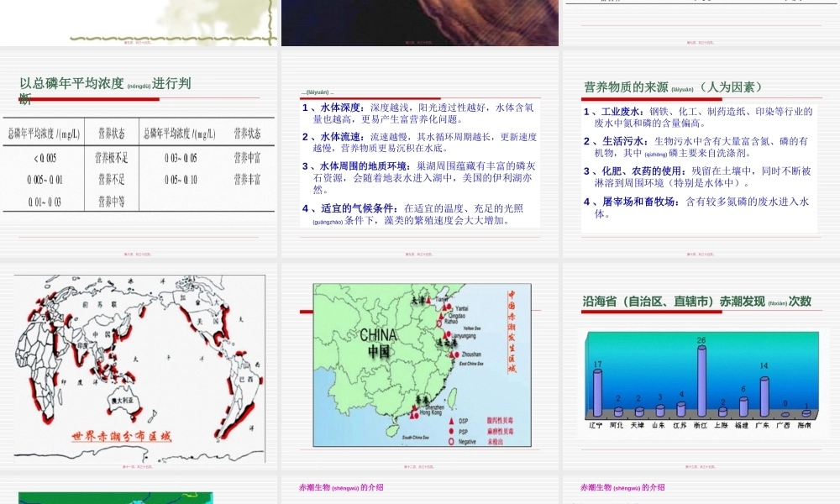This screenshot has width=840, height=504.
Task: Select the PSP circle legend symbol
Action: (451, 431)
